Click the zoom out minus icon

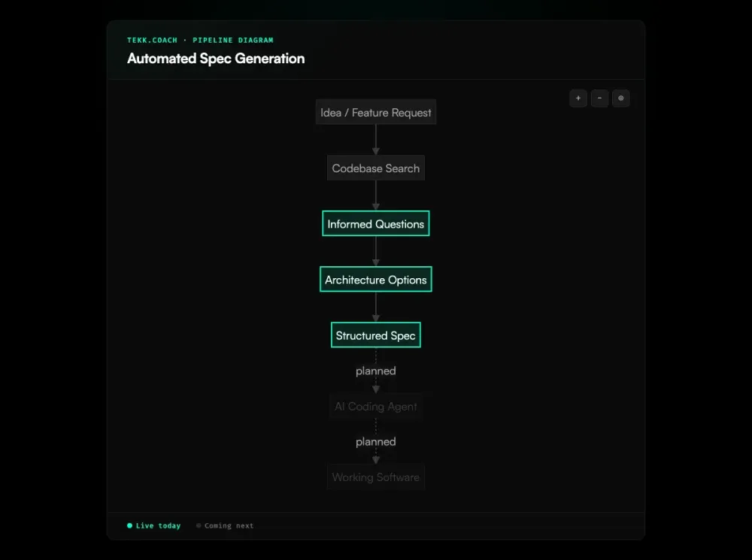pos(599,98)
